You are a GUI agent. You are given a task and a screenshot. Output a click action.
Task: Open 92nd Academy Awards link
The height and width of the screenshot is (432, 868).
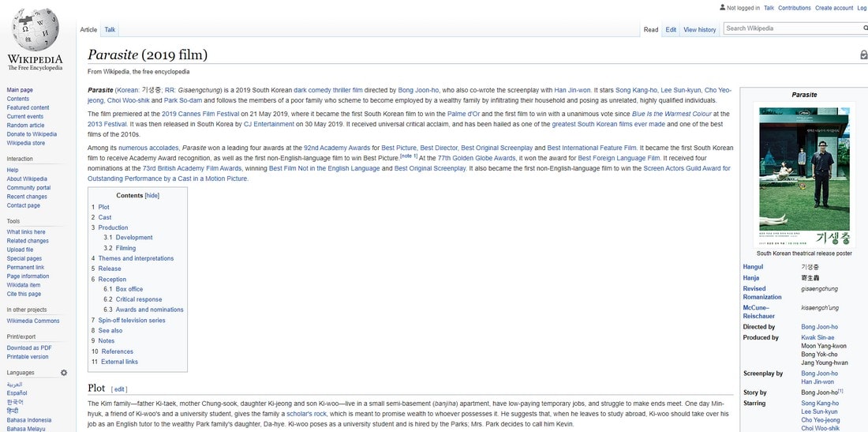(337, 148)
